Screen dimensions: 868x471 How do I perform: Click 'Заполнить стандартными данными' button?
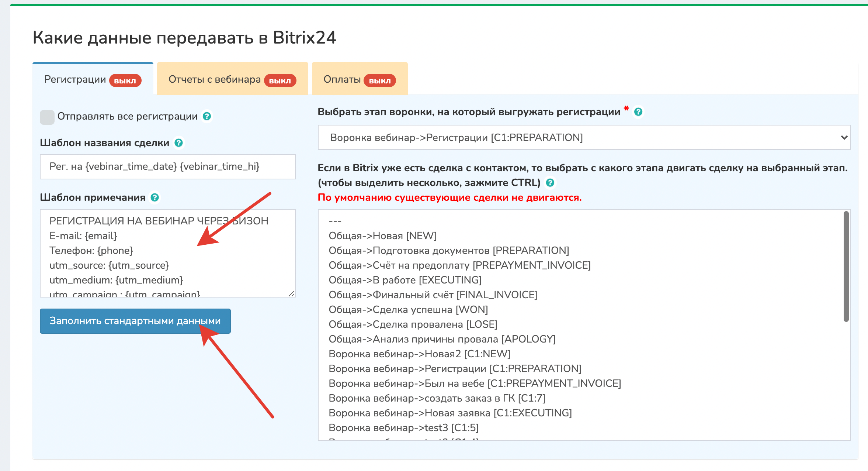click(x=135, y=321)
